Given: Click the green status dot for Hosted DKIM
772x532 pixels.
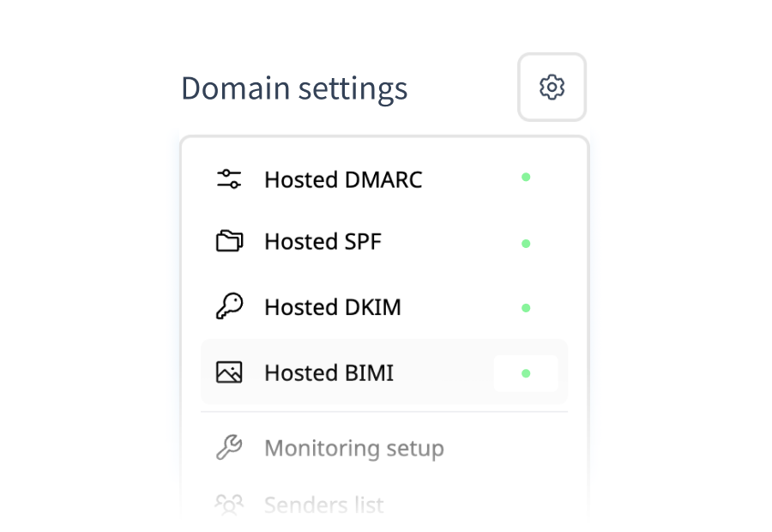Looking at the screenshot, I should pyautogui.click(x=526, y=308).
